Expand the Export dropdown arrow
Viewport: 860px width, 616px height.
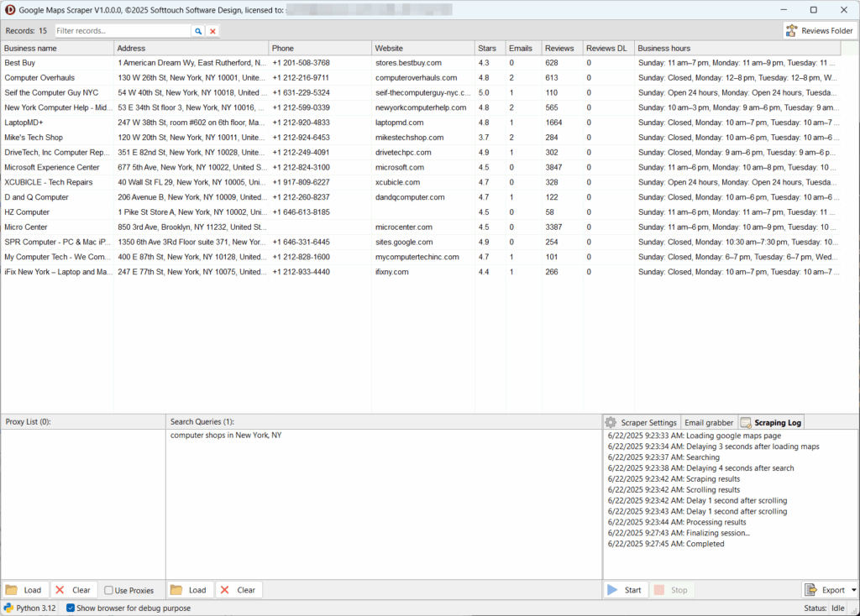click(x=853, y=590)
